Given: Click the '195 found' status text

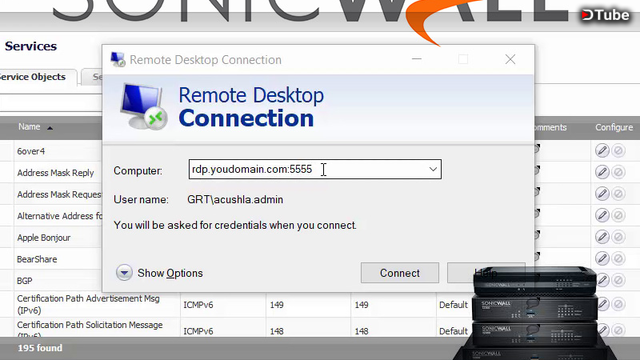Looking at the screenshot, I should (x=40, y=348).
